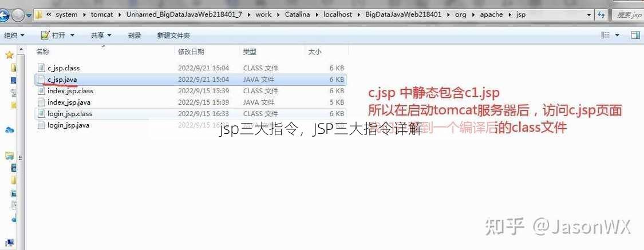
Task: Refresh the folder with the refresh icon
Action: point(602,15)
